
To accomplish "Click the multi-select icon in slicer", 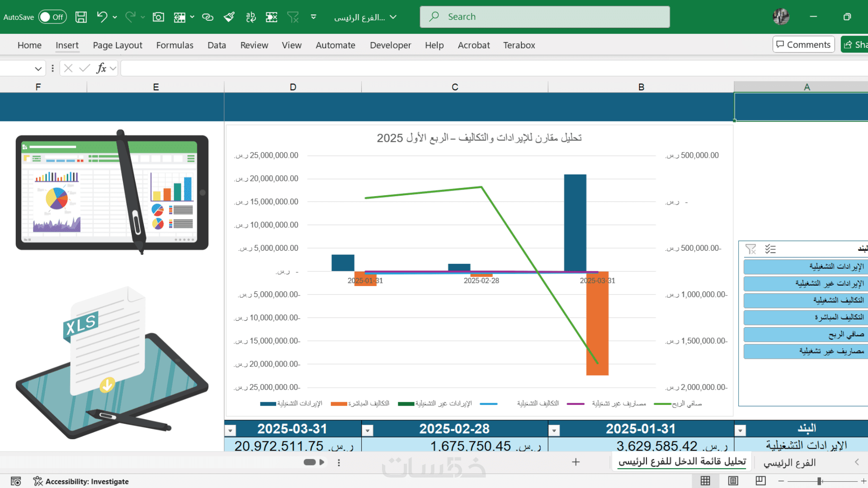I will pyautogui.click(x=770, y=249).
